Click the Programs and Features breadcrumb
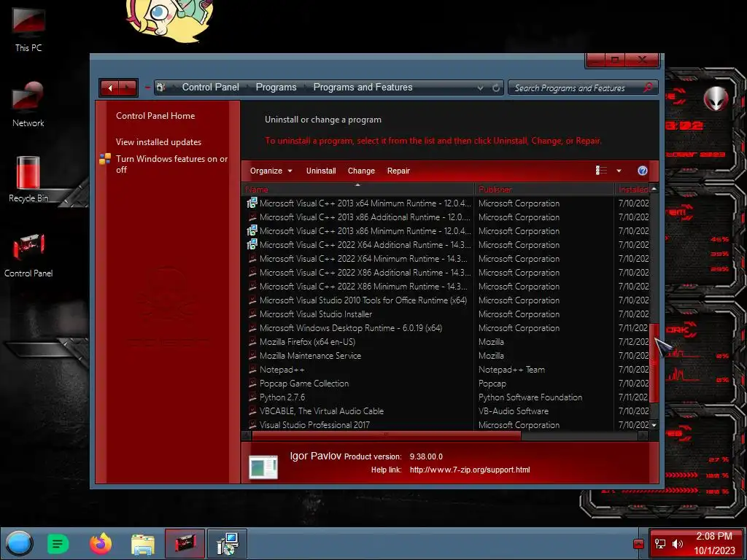 coord(363,87)
